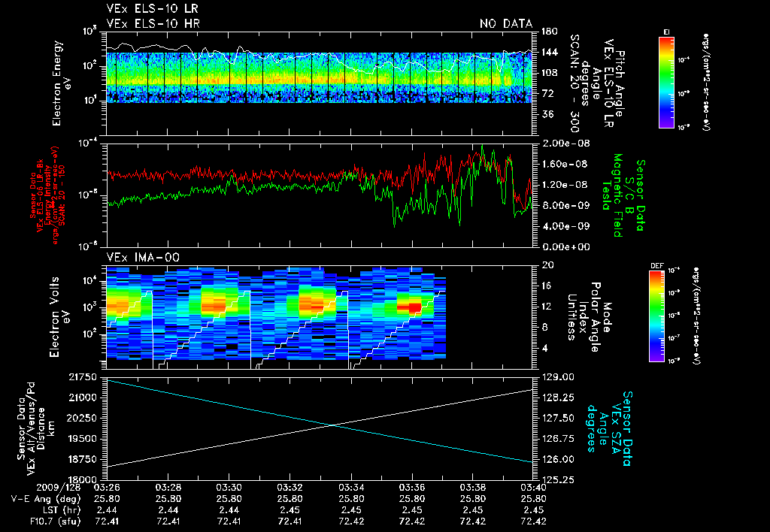The image size is (770, 532).
Task: Click the pitch angle tick value 144
Action: click(x=549, y=52)
